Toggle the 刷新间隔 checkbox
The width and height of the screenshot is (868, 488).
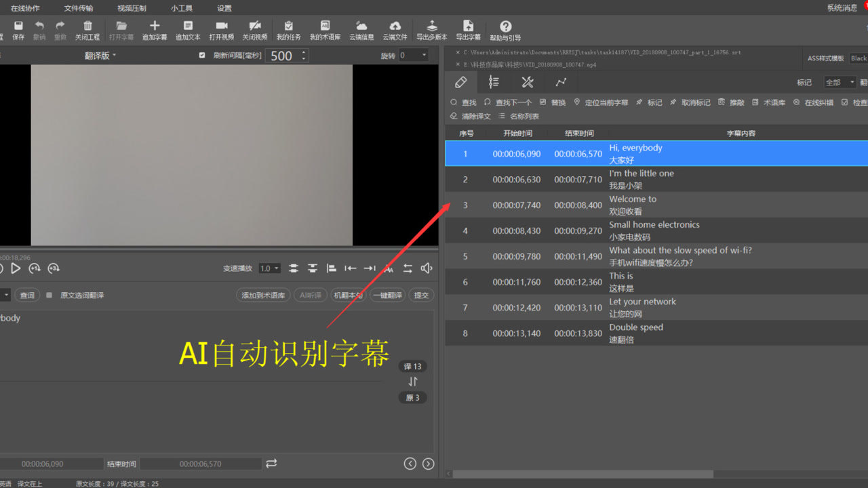[202, 56]
